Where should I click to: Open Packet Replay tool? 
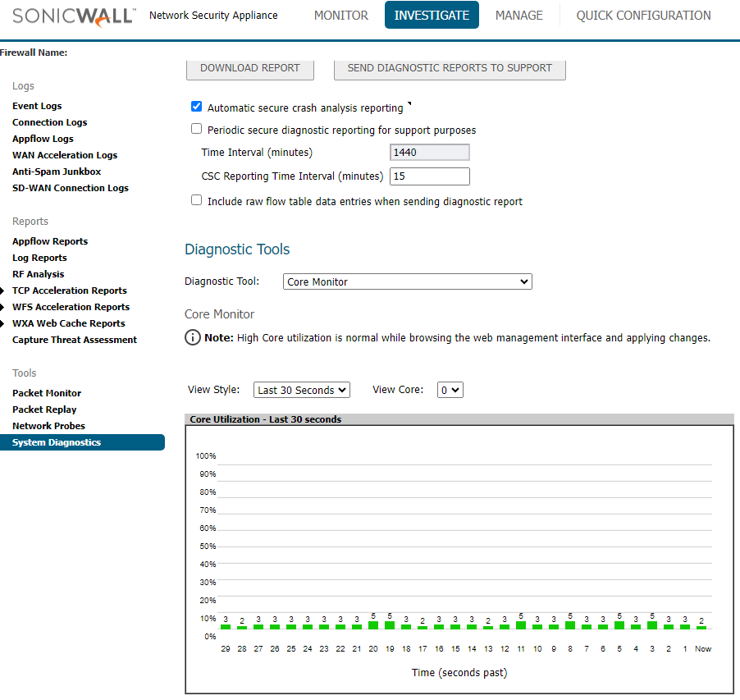point(44,409)
